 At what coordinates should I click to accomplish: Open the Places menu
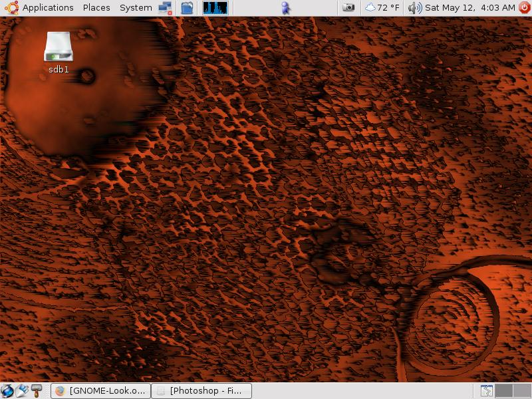point(96,7)
